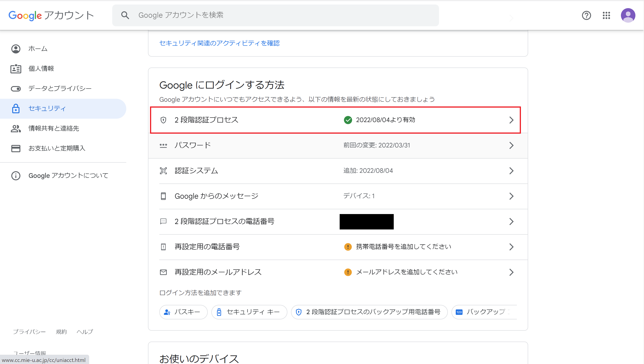Open 情報共有と連絡先 in the sidebar
Screen dimensions: 644x364
pyautogui.click(x=63, y=129)
